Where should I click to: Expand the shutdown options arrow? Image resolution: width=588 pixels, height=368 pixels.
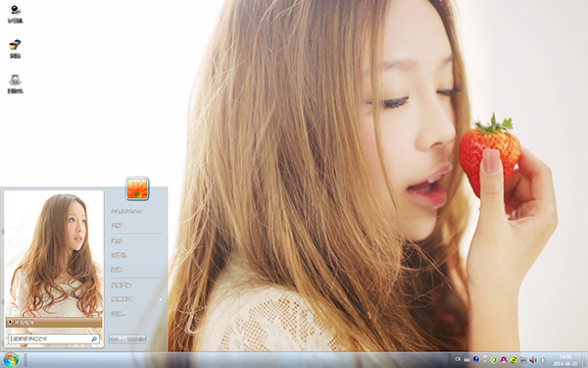click(141, 339)
